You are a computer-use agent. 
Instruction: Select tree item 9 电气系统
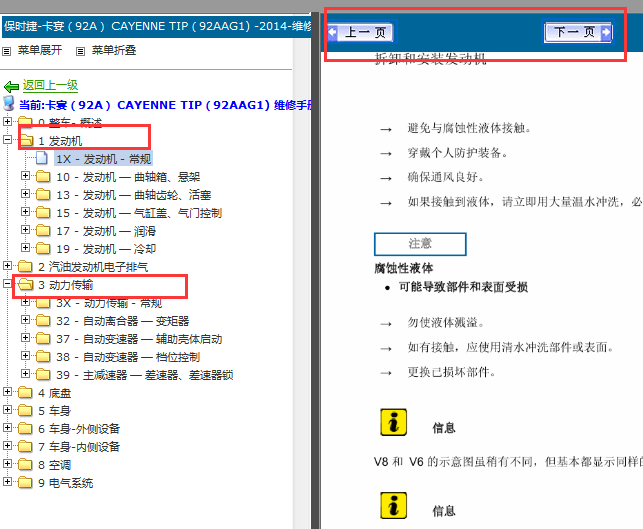[x=66, y=483]
